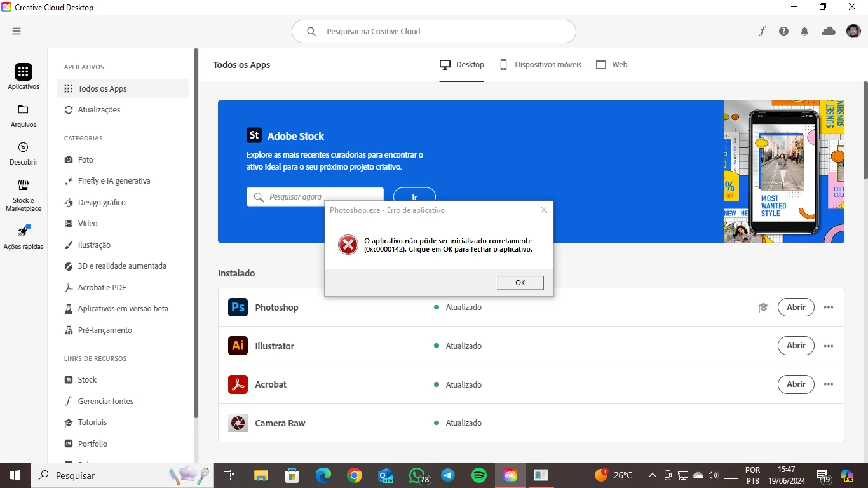868x488 pixels.
Task: Open the help question mark icon
Action: 783,31
